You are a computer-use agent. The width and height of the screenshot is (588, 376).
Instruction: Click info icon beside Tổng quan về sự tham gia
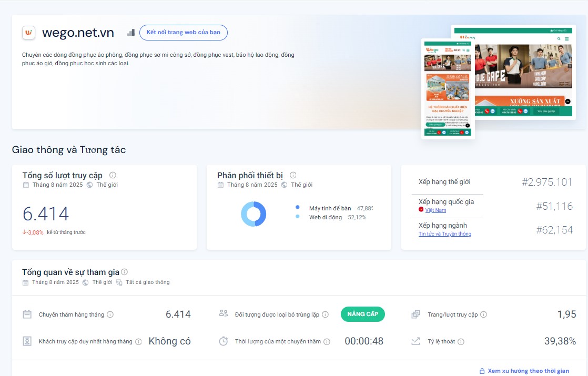pos(125,272)
